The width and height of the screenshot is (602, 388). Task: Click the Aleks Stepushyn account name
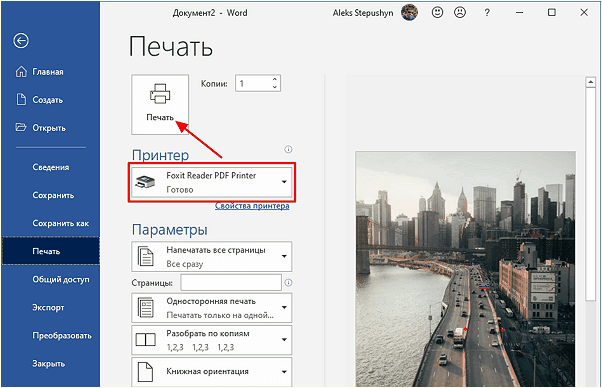click(x=363, y=13)
